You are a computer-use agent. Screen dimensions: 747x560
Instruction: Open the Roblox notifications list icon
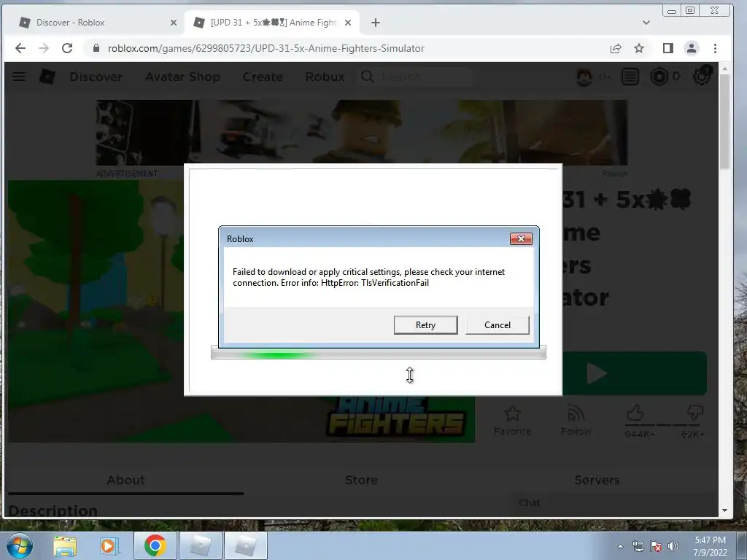pos(630,77)
